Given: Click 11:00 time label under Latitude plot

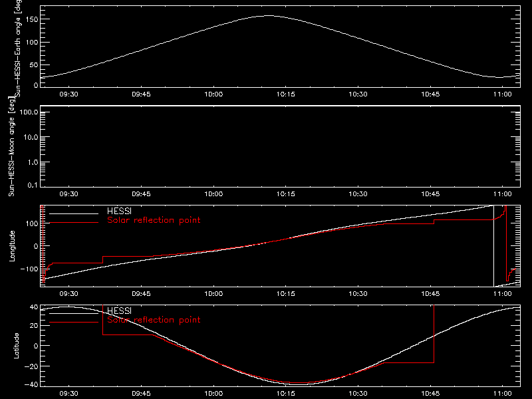Looking at the screenshot, I should point(503,393).
